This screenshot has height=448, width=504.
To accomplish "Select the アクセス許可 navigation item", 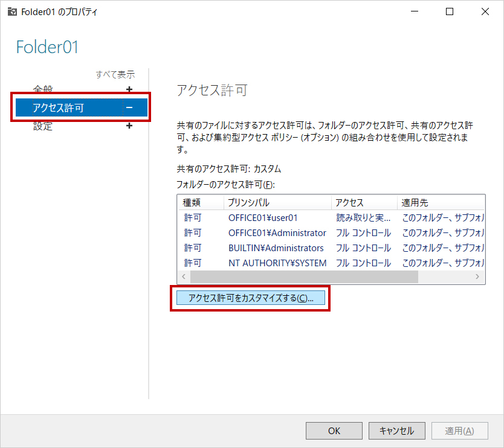I will coord(58,108).
